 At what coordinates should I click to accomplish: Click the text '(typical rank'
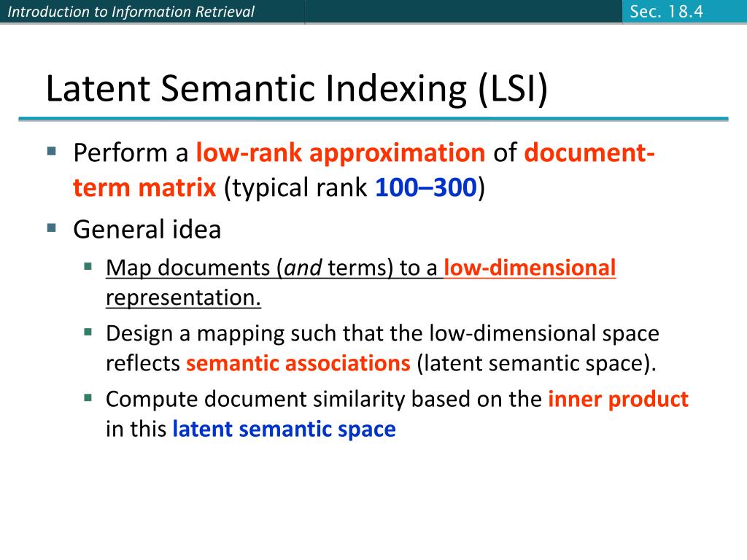tap(295, 187)
